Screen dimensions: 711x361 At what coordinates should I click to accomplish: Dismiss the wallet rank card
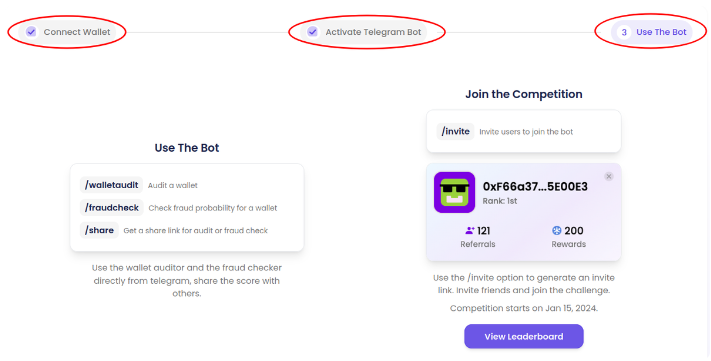click(x=609, y=176)
